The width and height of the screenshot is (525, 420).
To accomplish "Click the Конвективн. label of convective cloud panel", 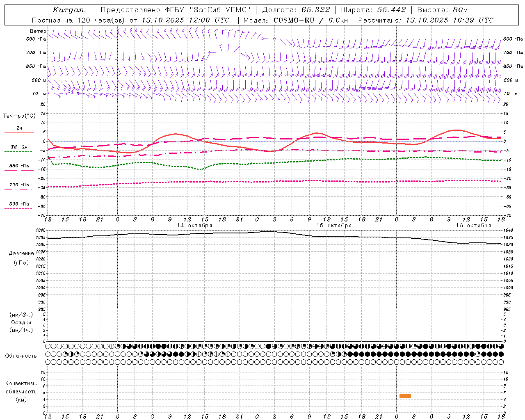I will click(x=21, y=383).
